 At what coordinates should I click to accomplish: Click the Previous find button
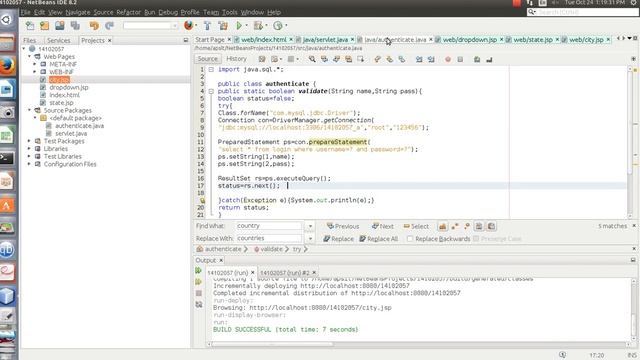click(343, 226)
